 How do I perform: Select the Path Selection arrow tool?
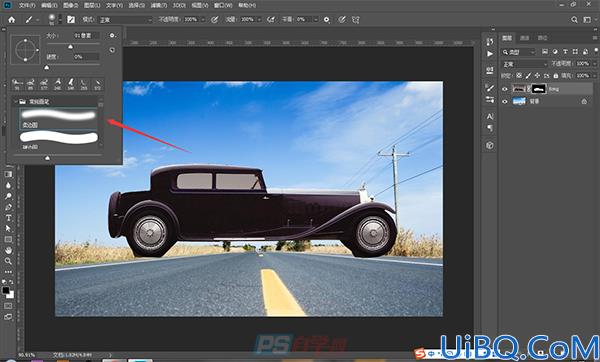point(8,228)
